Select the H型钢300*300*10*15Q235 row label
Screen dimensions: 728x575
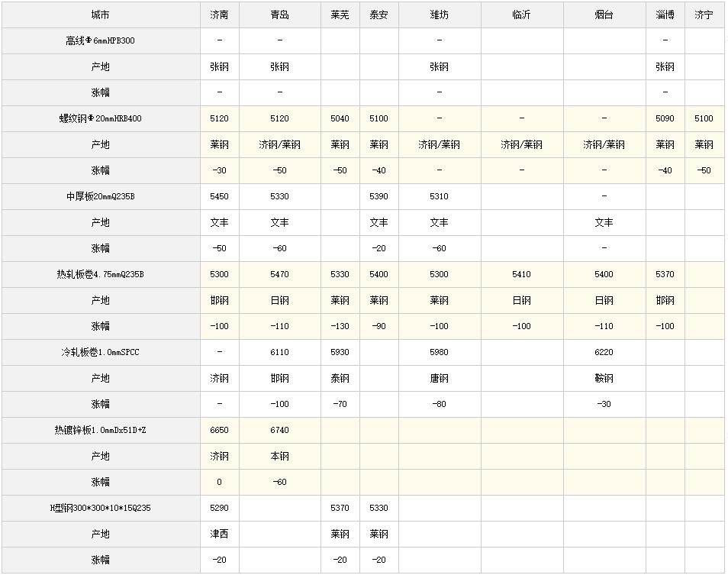[101, 508]
